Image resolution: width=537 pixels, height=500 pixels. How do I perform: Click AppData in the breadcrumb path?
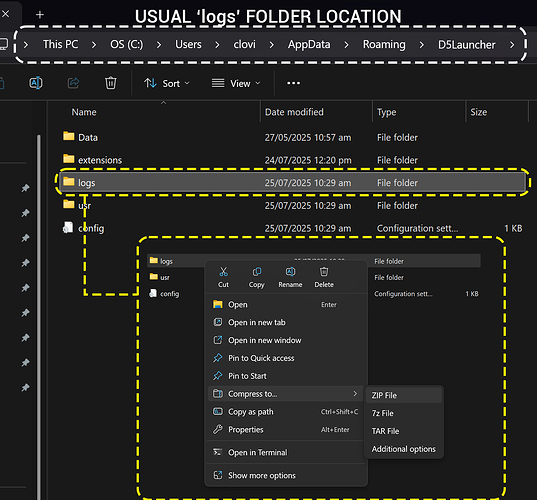point(309,45)
